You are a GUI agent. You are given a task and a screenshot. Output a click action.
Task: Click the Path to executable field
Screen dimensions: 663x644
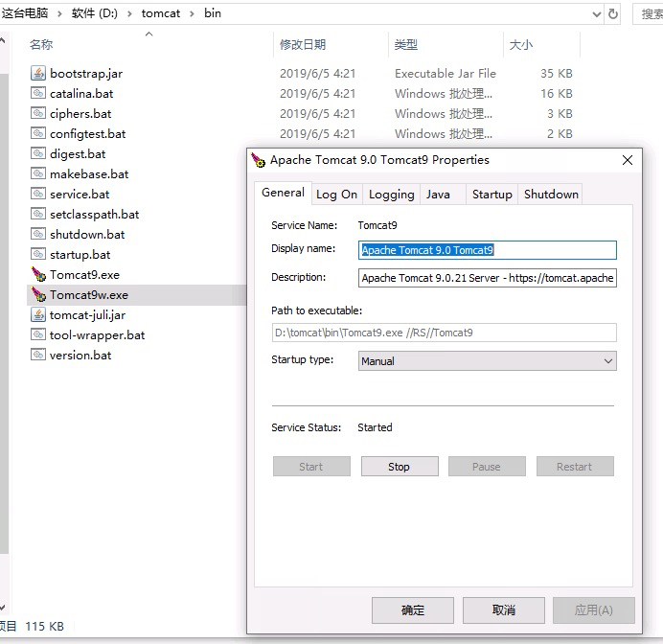coord(444,333)
